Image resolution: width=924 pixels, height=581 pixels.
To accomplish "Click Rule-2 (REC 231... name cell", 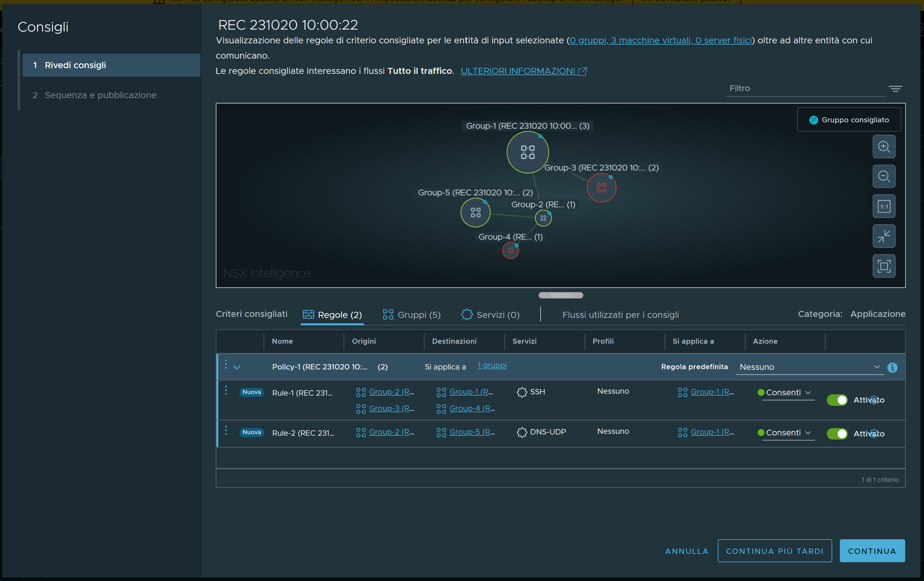I will [303, 433].
